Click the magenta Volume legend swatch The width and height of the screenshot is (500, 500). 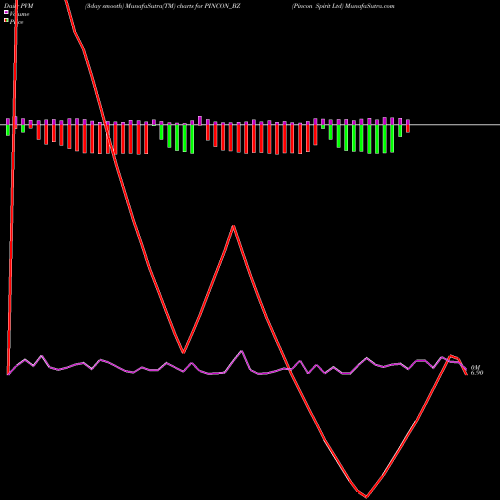(6, 12)
